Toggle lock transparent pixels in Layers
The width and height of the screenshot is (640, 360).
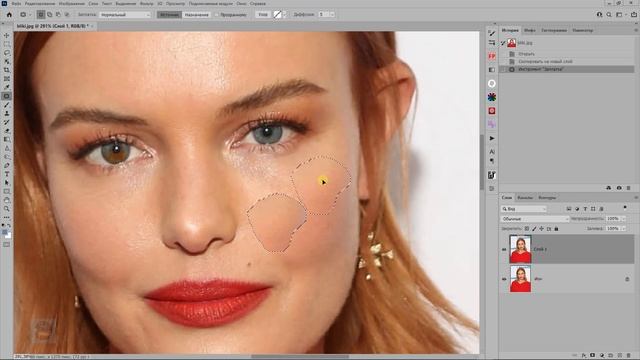click(527, 229)
